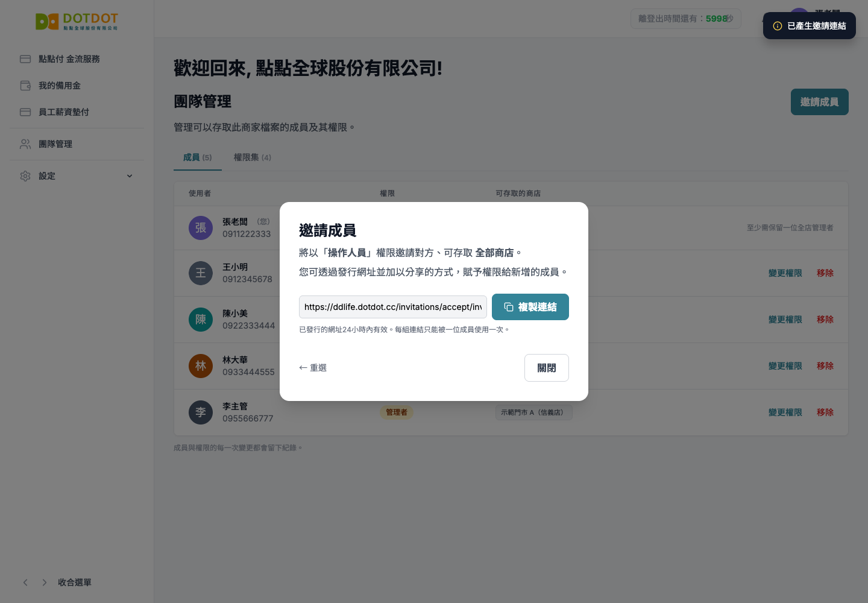Click 變更權限 for 林大華
The height and width of the screenshot is (603, 868).
tap(785, 366)
